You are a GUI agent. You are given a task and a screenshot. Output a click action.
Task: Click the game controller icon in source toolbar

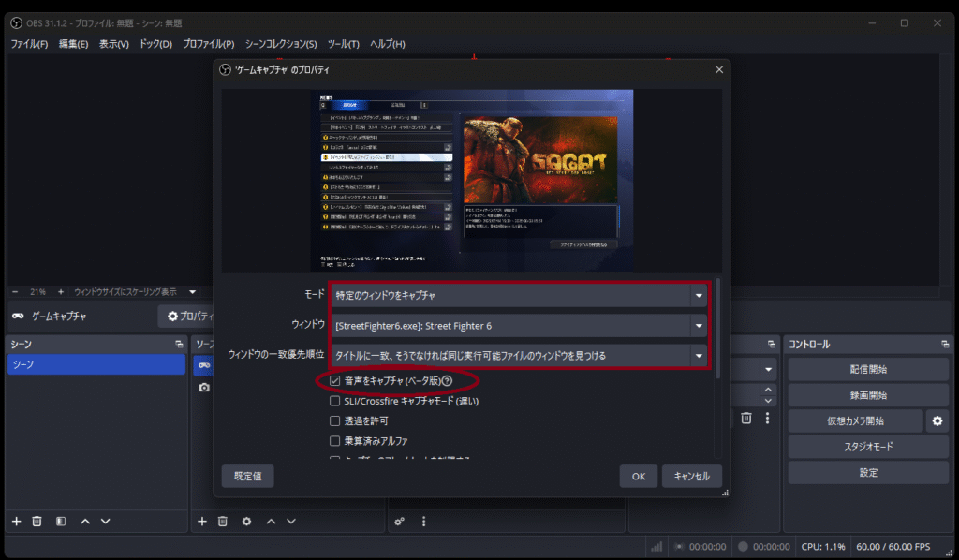pos(19,317)
